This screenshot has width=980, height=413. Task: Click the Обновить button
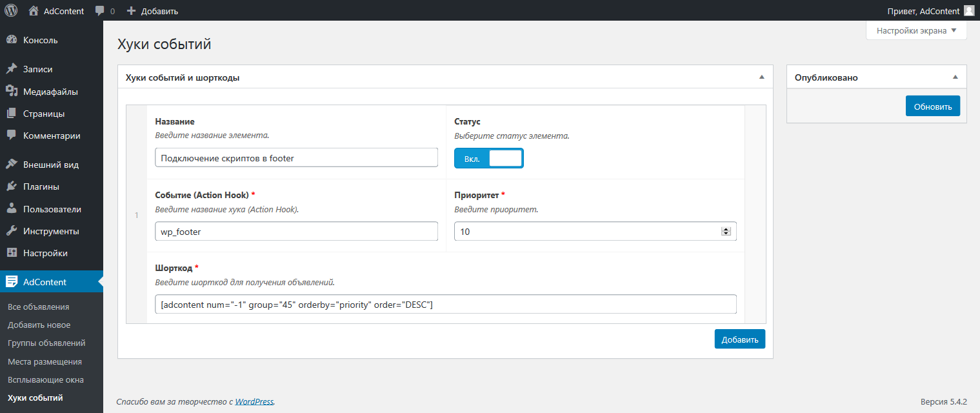point(932,106)
